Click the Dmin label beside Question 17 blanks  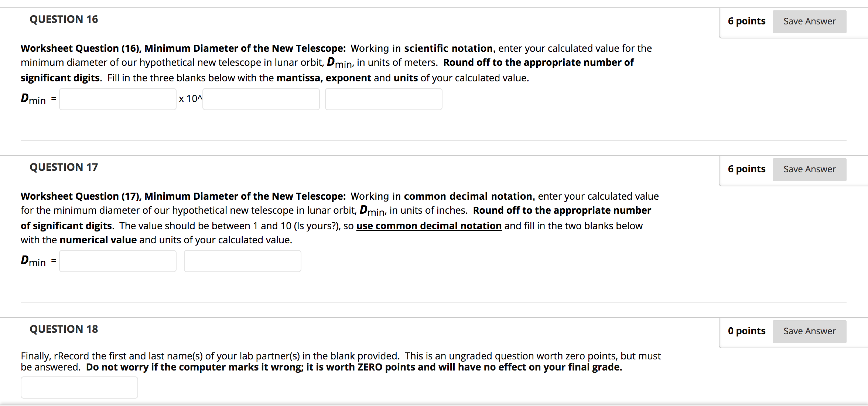33,261
